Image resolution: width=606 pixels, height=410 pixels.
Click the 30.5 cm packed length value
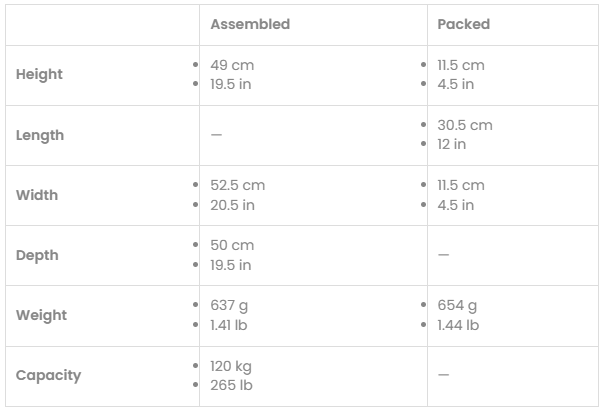(x=464, y=125)
